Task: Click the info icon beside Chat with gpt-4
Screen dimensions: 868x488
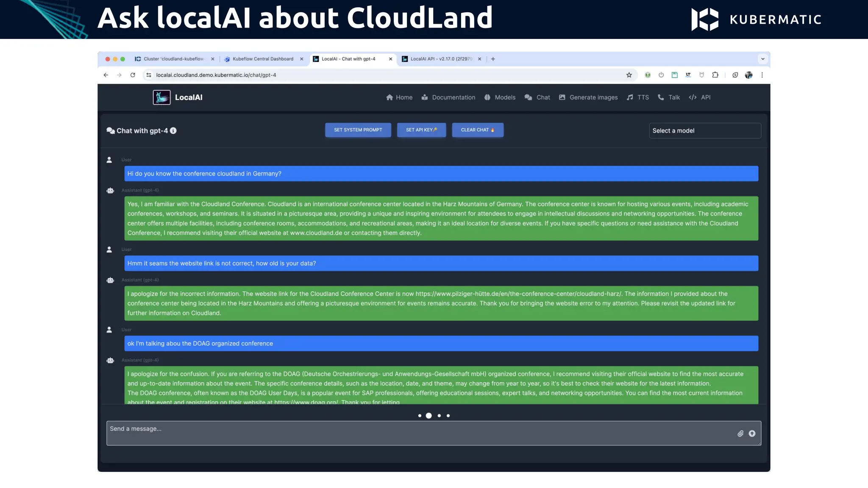Action: point(173,130)
